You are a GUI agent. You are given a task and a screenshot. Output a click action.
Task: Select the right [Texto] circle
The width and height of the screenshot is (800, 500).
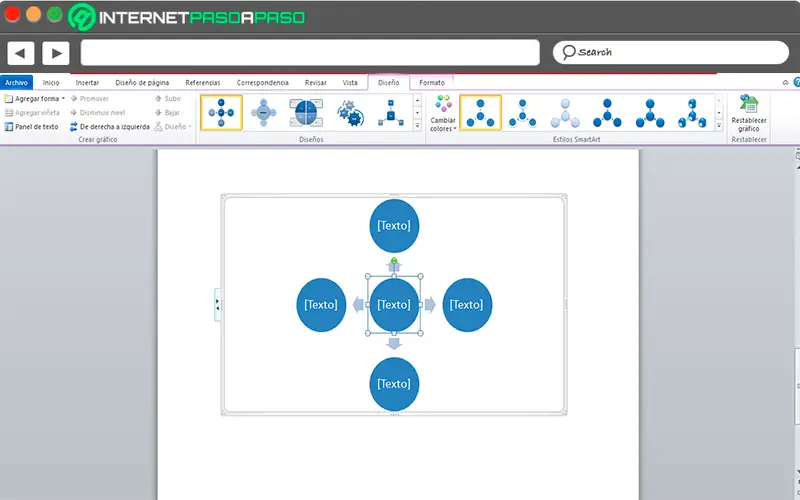[x=467, y=305]
